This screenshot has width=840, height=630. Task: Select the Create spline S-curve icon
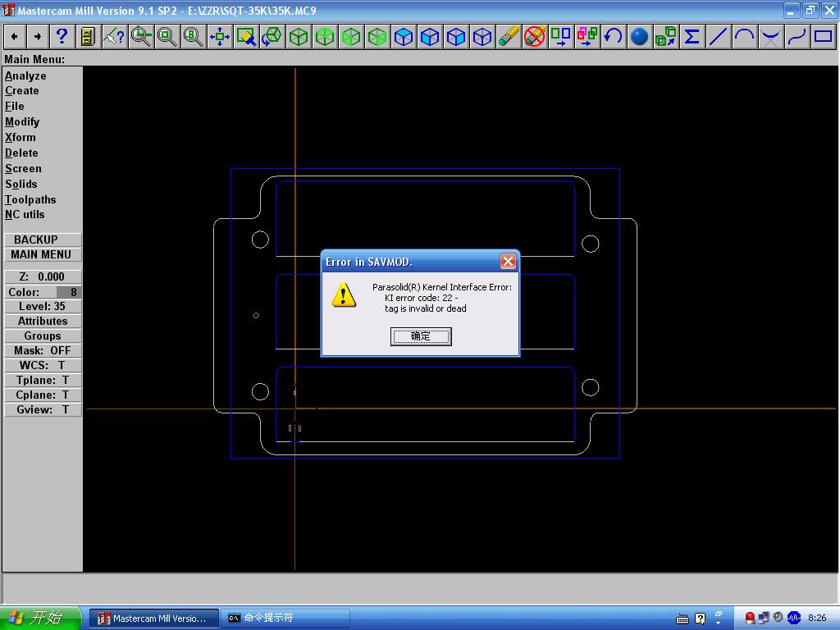[x=797, y=37]
